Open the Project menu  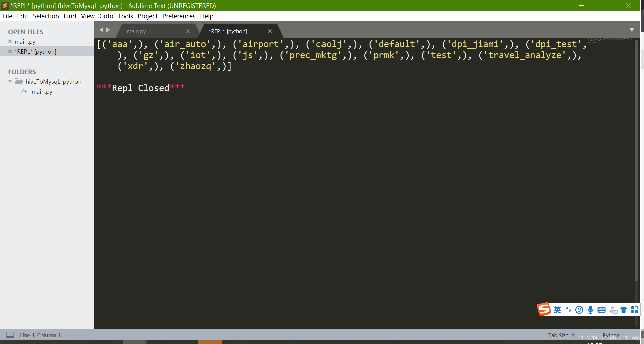(147, 16)
